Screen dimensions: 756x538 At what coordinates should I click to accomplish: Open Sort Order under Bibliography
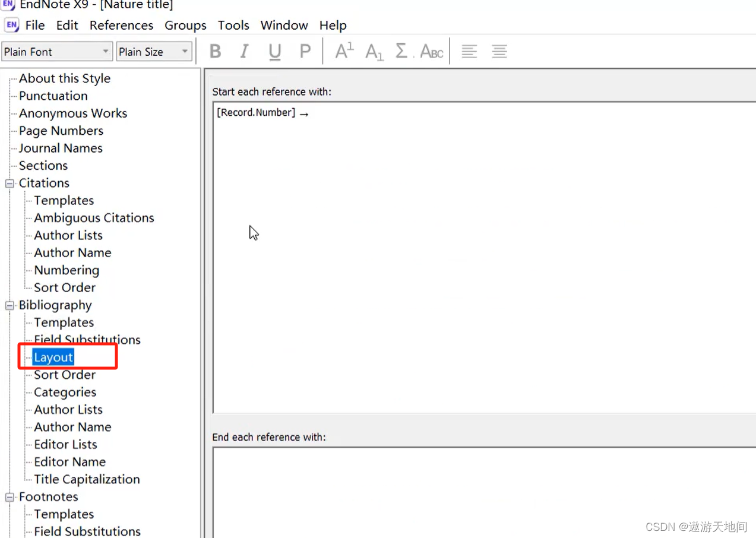pos(65,375)
